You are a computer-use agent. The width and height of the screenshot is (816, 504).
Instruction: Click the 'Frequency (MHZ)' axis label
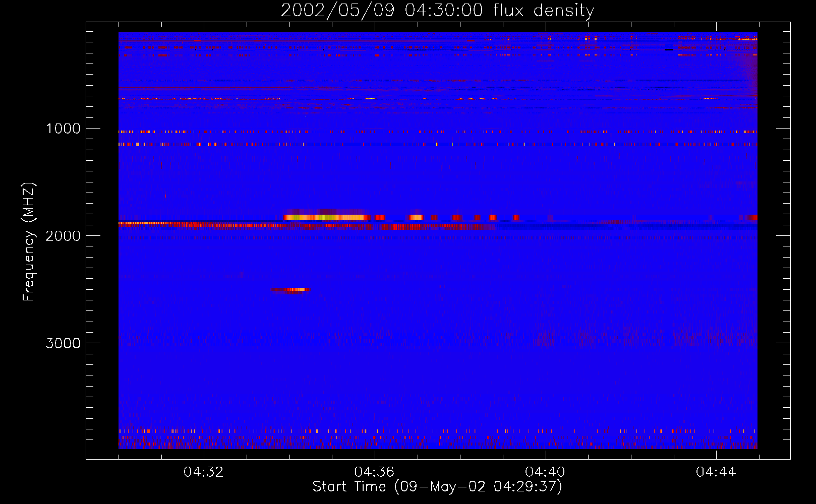tap(29, 242)
